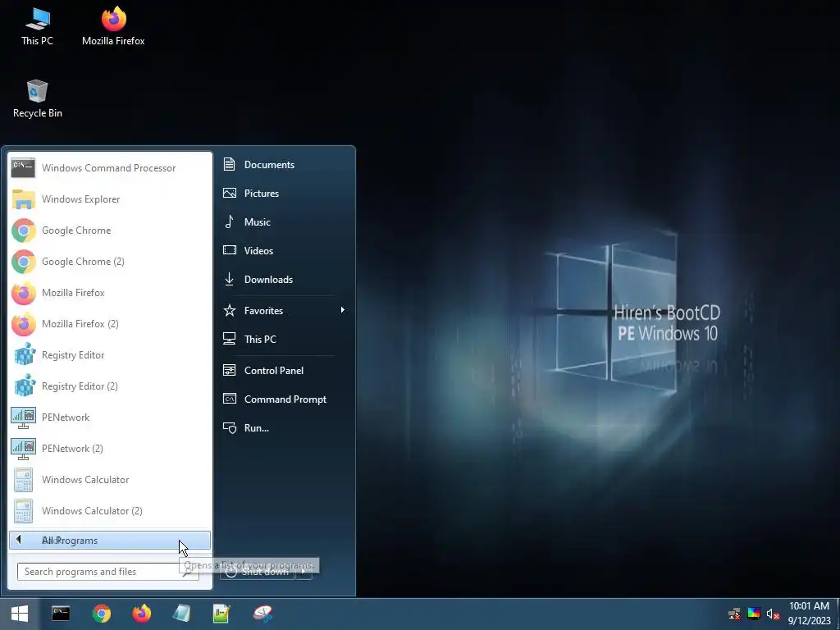840x630 pixels.
Task: Click the network tray icon
Action: (734, 614)
